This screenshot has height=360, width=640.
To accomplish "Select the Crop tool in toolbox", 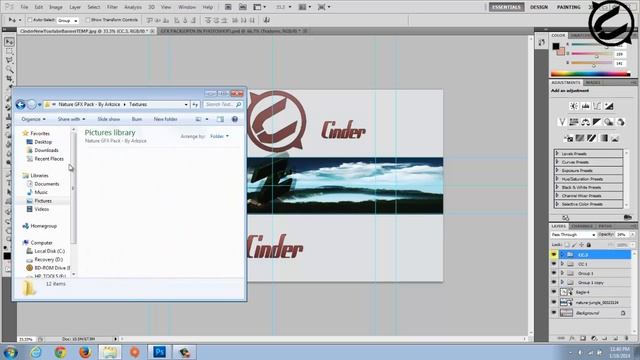I will (x=9, y=78).
